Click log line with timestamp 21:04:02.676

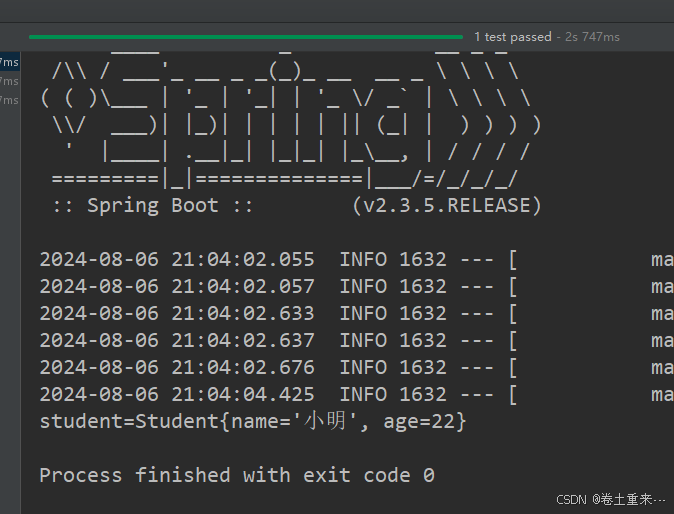coord(357,367)
